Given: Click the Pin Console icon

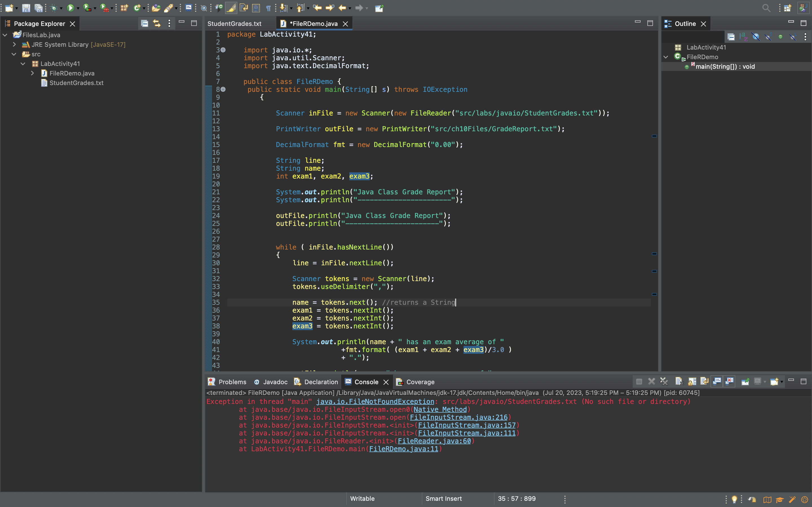Looking at the screenshot, I should pyautogui.click(x=745, y=382).
